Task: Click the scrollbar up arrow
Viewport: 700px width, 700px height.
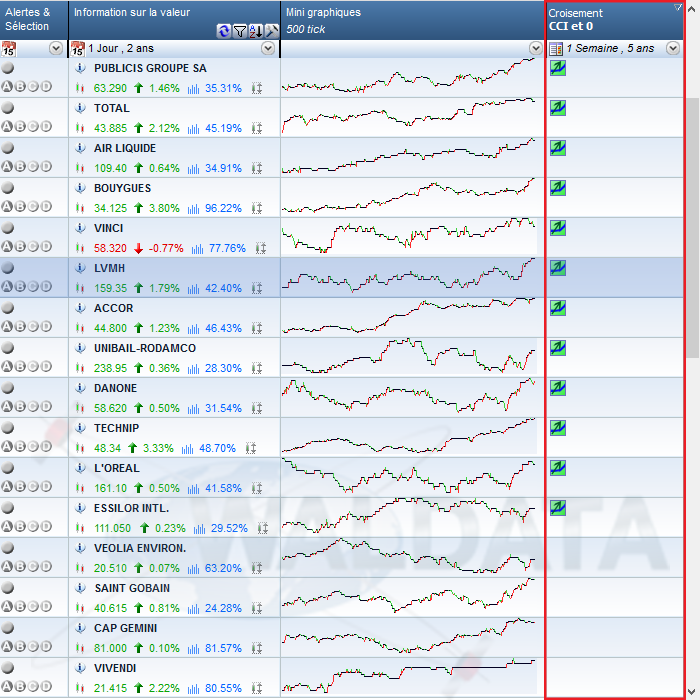Action: (693, 8)
